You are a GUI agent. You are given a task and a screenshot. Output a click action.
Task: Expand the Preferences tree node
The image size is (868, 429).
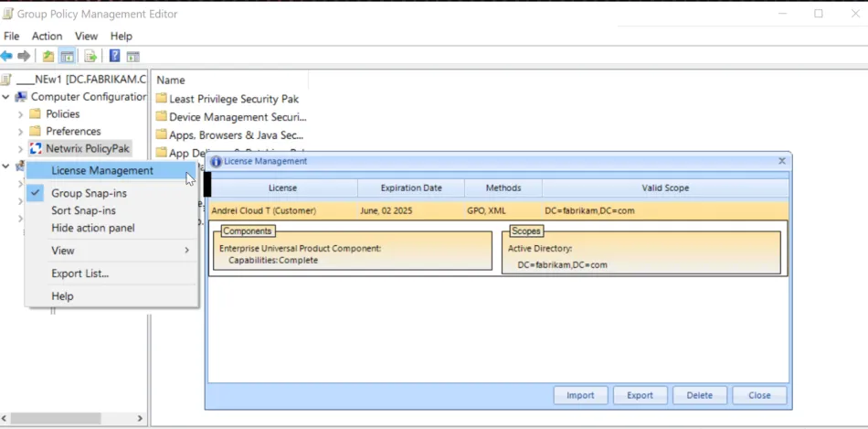pos(21,132)
